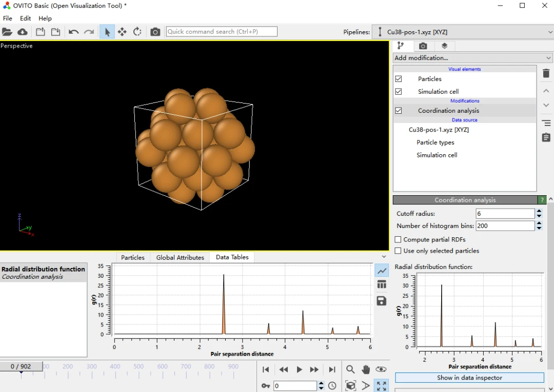Increment the current frame number spinner
The width and height of the screenshot is (554, 392).
point(321,383)
